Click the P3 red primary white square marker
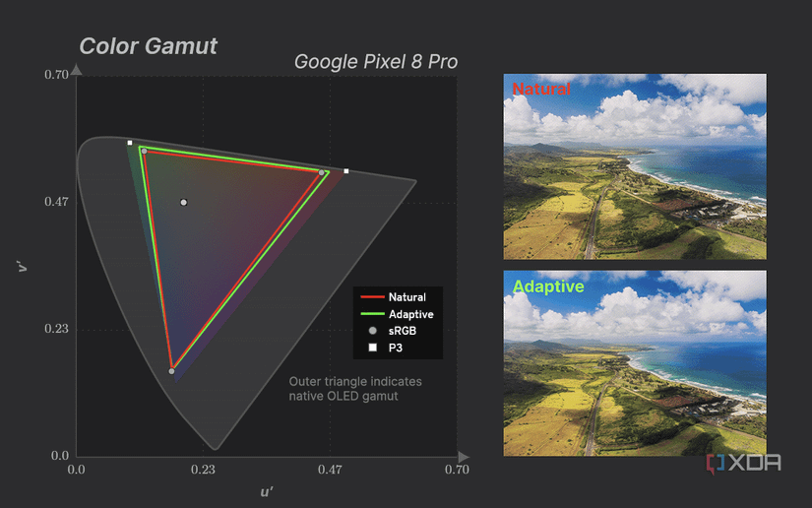 346,171
